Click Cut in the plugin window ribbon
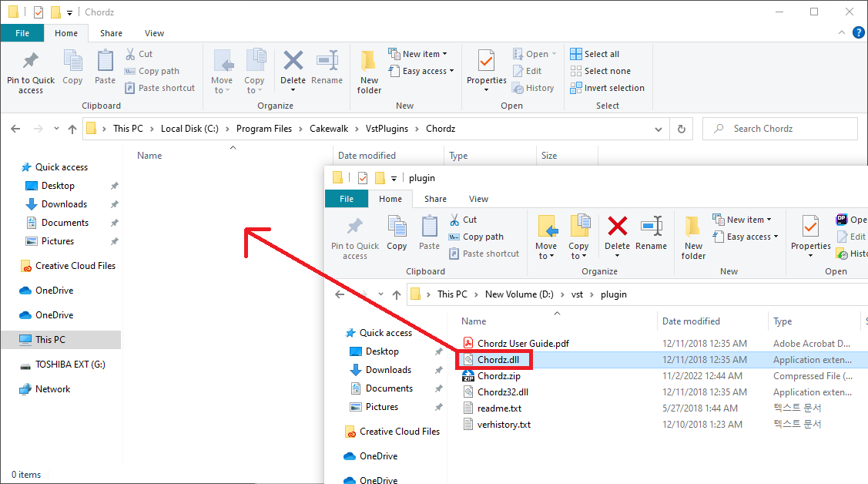Image resolution: width=868 pixels, height=484 pixels. [463, 220]
